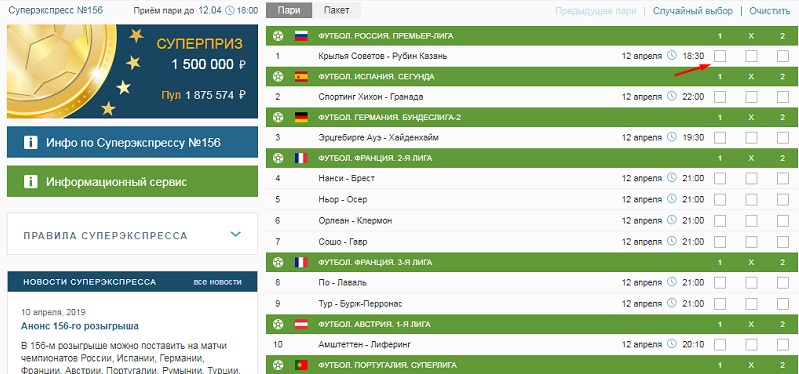799x374 pixels.
Task: Check outcome 1 for Сошо - Гавр
Action: pos(720,242)
